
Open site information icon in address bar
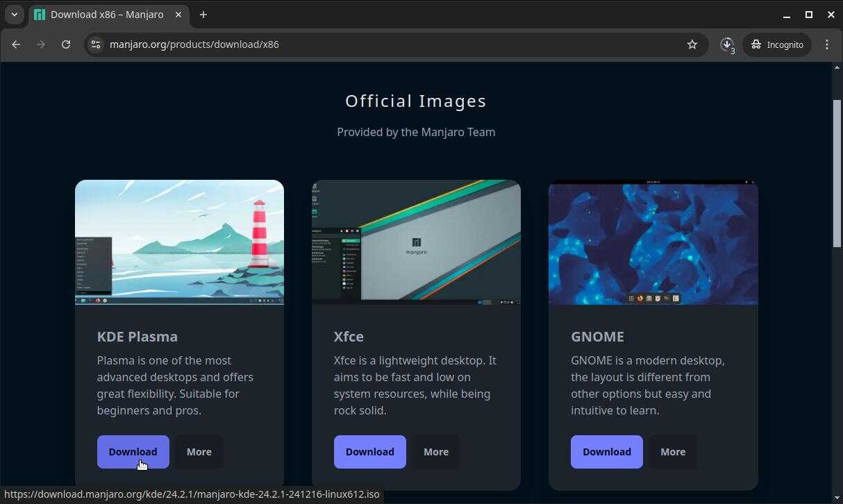point(96,44)
